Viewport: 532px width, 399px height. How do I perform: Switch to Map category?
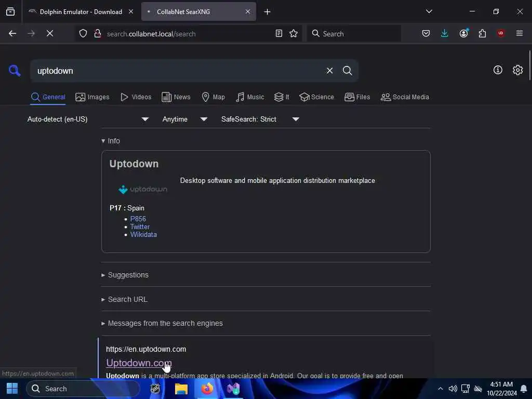click(213, 97)
